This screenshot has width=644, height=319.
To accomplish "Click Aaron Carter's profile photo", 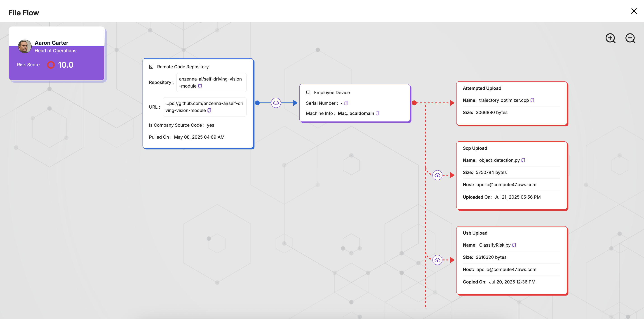I will click(x=25, y=46).
